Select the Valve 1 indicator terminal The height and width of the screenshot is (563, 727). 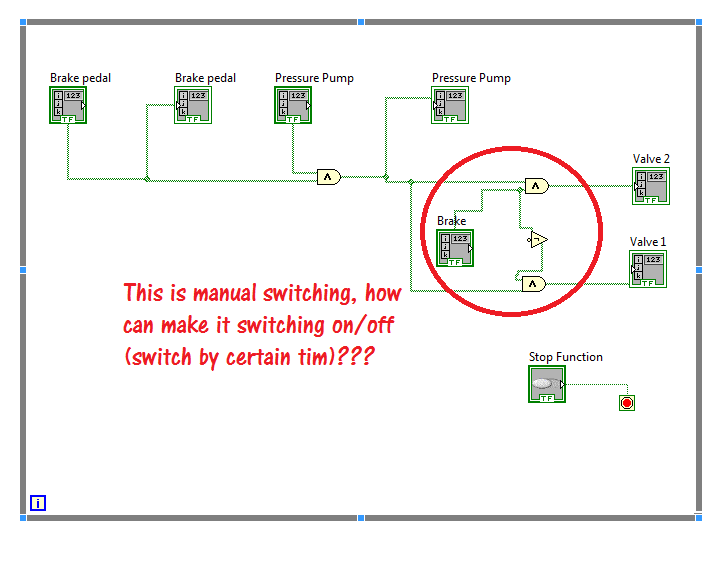(648, 269)
